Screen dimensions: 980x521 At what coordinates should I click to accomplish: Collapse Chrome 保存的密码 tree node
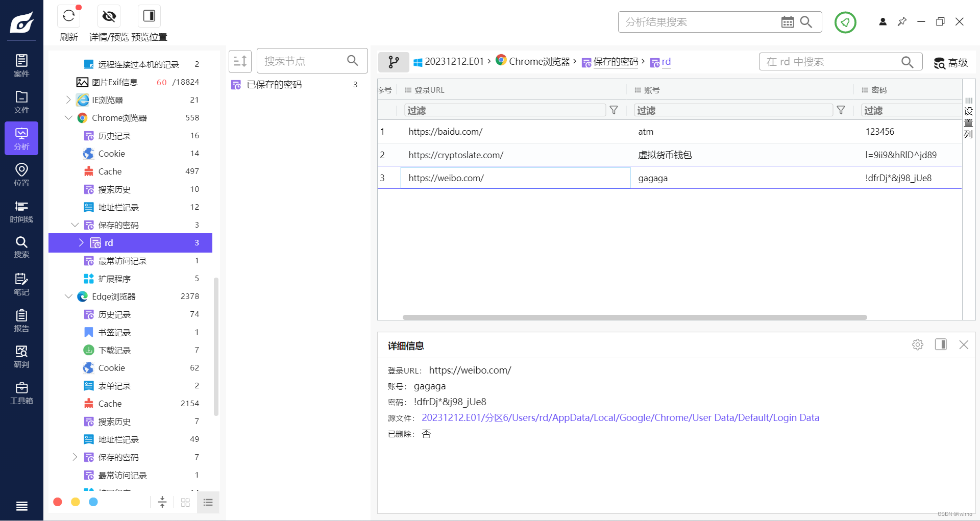point(75,225)
